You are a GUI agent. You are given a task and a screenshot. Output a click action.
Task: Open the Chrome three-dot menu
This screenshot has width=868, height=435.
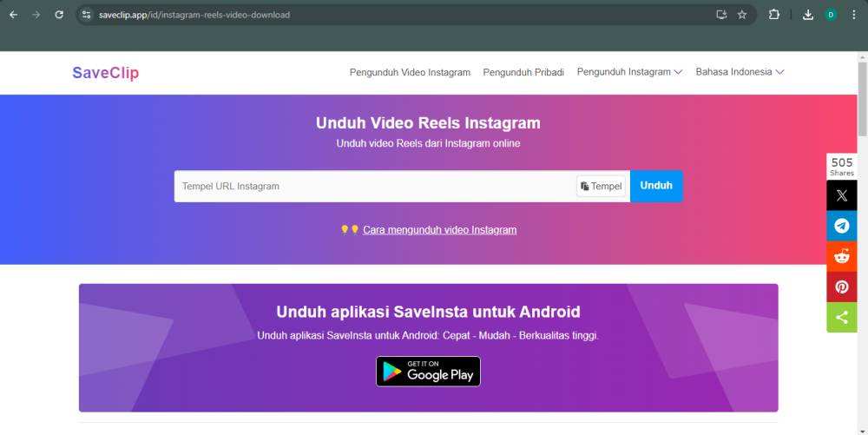point(854,15)
